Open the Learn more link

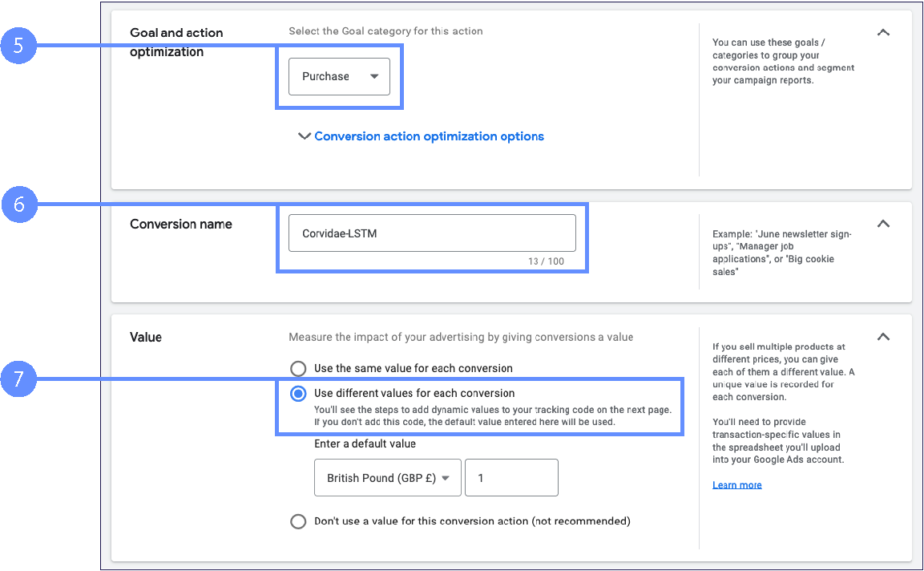click(736, 485)
